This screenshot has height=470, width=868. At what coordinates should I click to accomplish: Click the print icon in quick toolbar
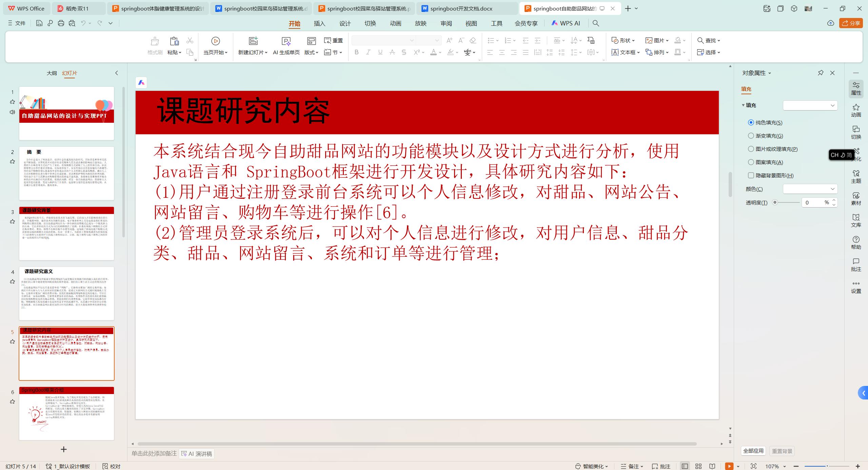pos(61,23)
